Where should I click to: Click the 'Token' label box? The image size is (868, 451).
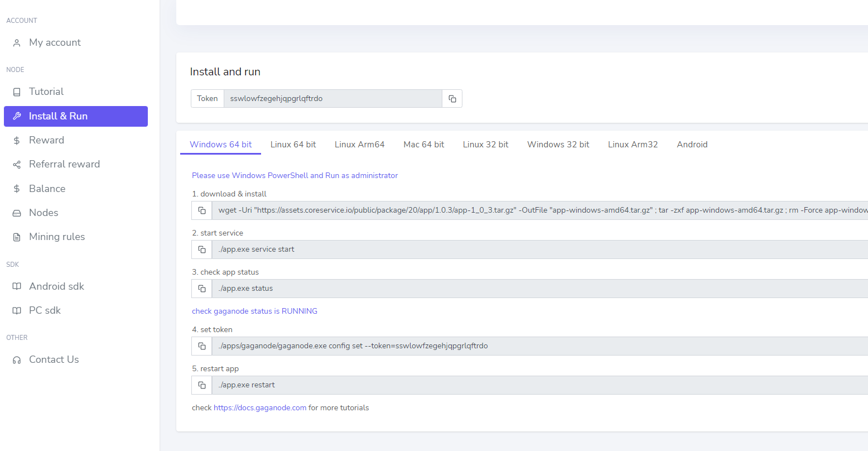tap(208, 99)
